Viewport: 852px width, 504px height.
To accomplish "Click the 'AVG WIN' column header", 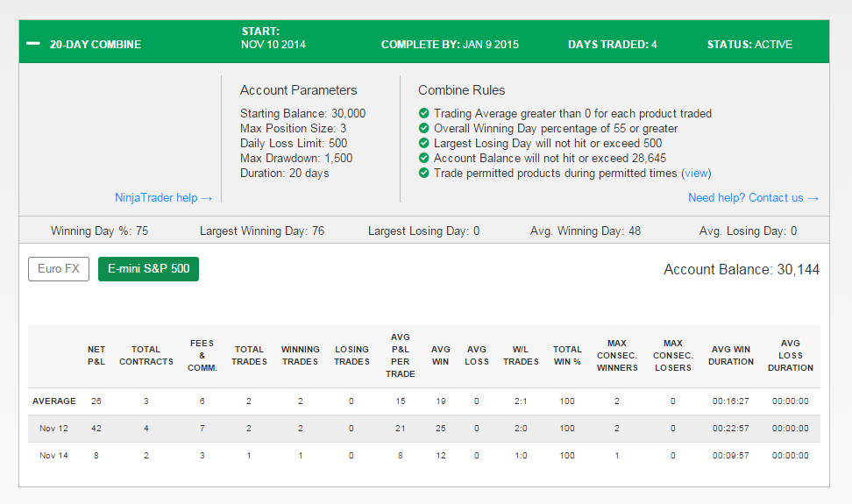I will 441,355.
